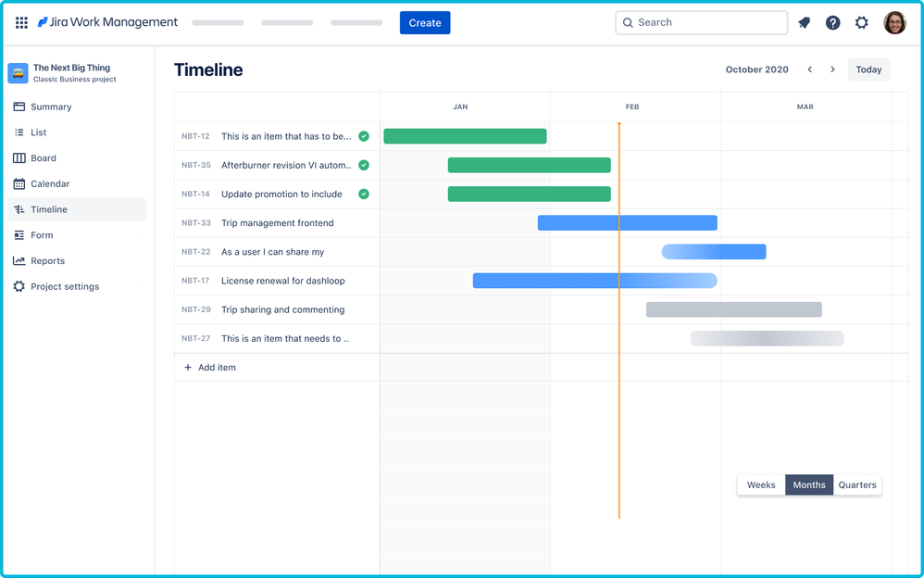Go to previous period with the left chevron
The image size is (924, 578).
[809, 69]
